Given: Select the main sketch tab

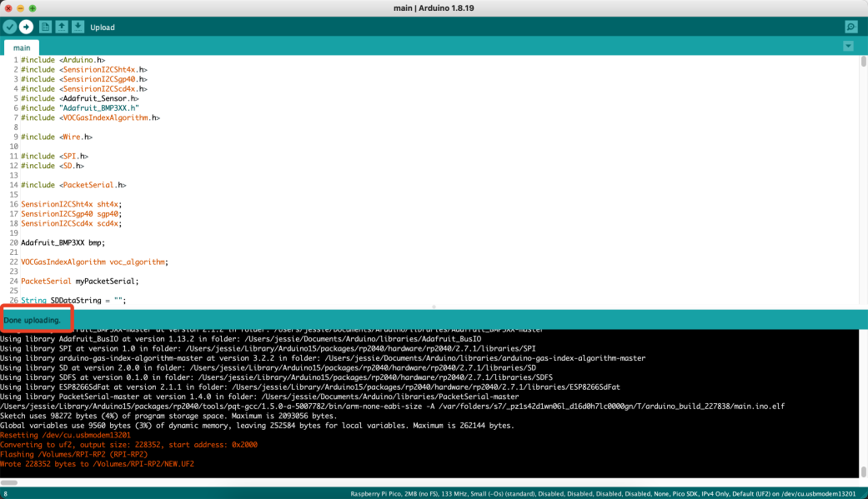Looking at the screenshot, I should [22, 47].
